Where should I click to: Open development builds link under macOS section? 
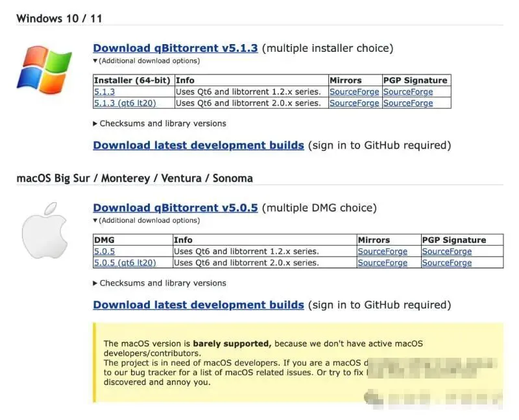coord(199,305)
